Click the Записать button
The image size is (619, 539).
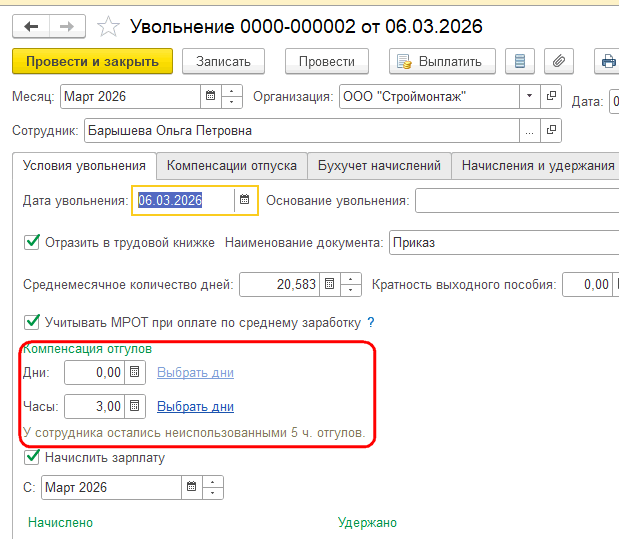coord(223,62)
